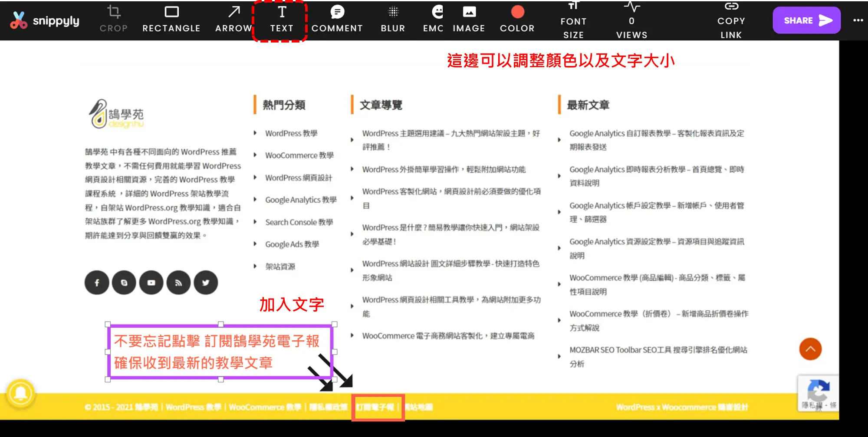The height and width of the screenshot is (437, 868).
Task: Click footer link 隱私權政策
Action: click(x=328, y=407)
